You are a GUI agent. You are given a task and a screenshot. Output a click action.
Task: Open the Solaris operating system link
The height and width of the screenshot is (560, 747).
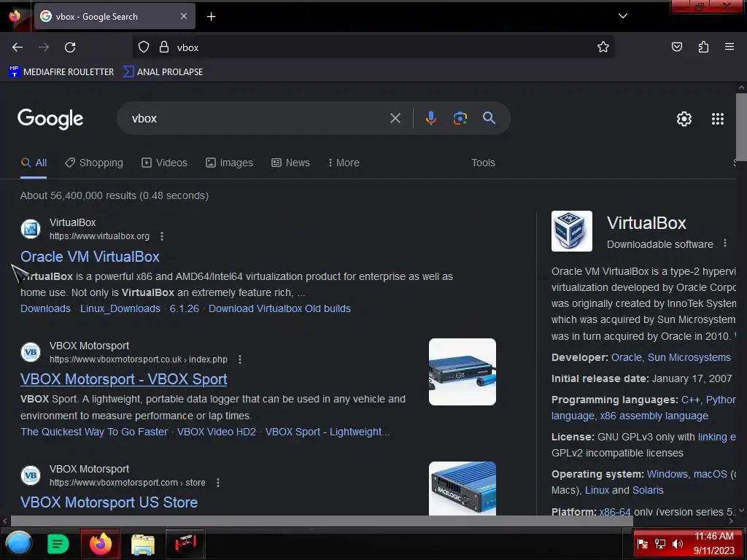click(648, 491)
